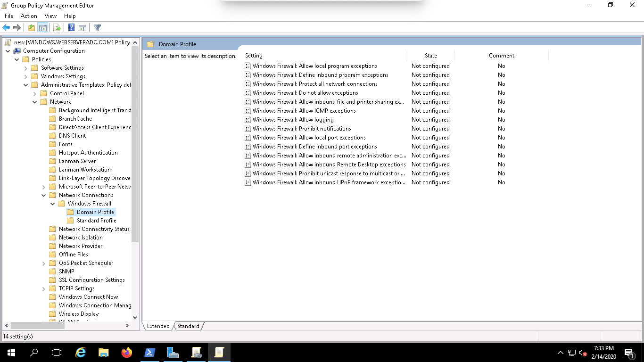Open the Action menu
The image size is (644, 362).
(29, 16)
